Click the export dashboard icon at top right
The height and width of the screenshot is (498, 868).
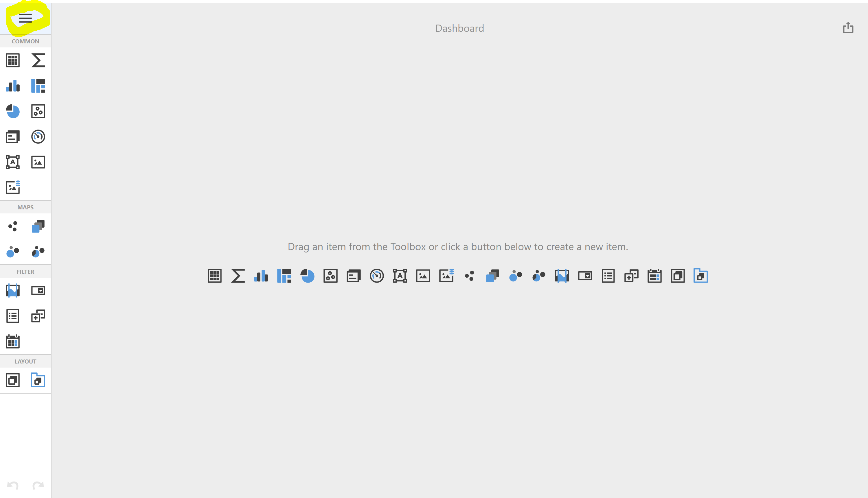(x=848, y=28)
